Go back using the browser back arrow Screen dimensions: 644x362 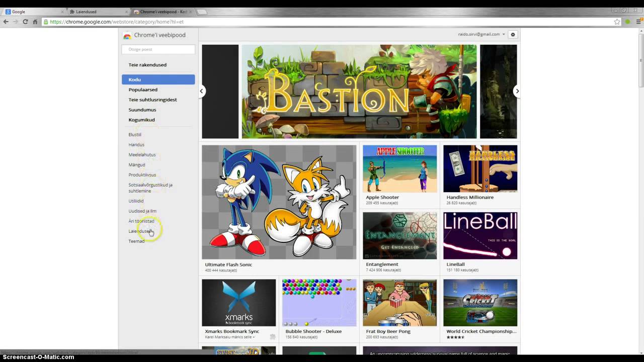coord(6,22)
